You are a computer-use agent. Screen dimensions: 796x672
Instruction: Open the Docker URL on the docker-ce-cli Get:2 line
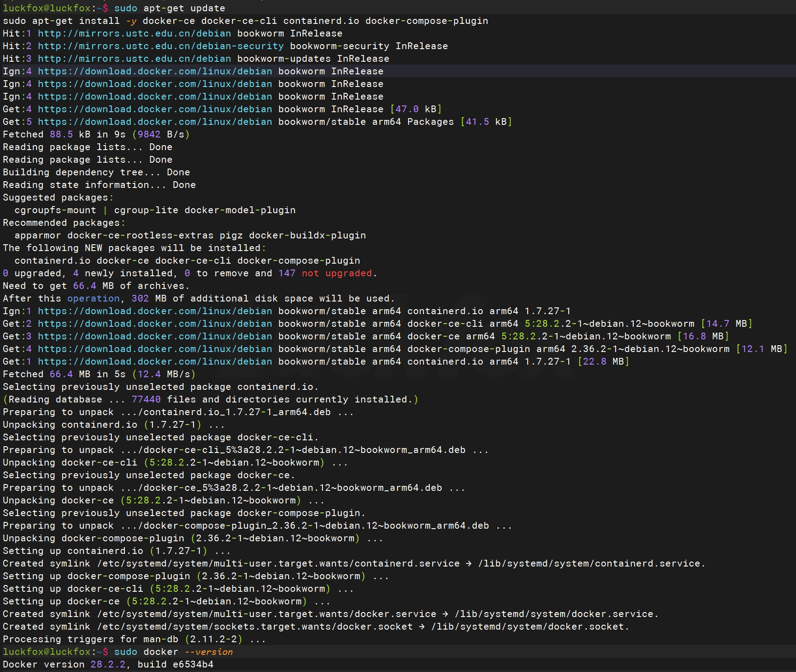click(x=155, y=324)
